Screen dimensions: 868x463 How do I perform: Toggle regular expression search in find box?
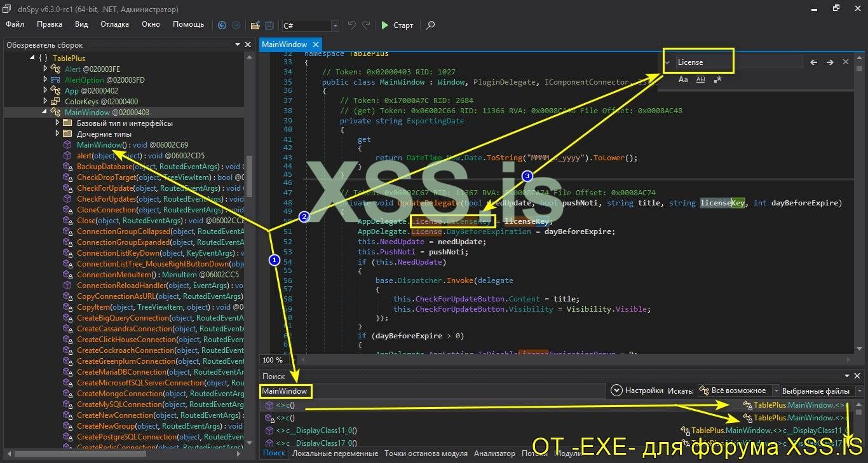(718, 79)
